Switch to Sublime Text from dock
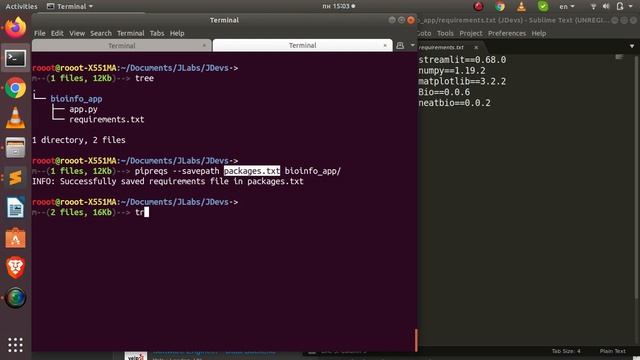This screenshot has width=640, height=360. [16, 178]
